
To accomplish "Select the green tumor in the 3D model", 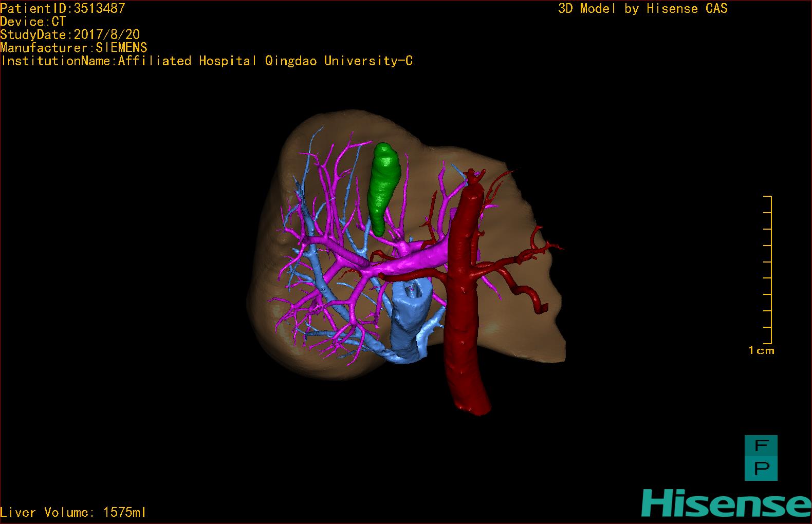I will pos(384,189).
